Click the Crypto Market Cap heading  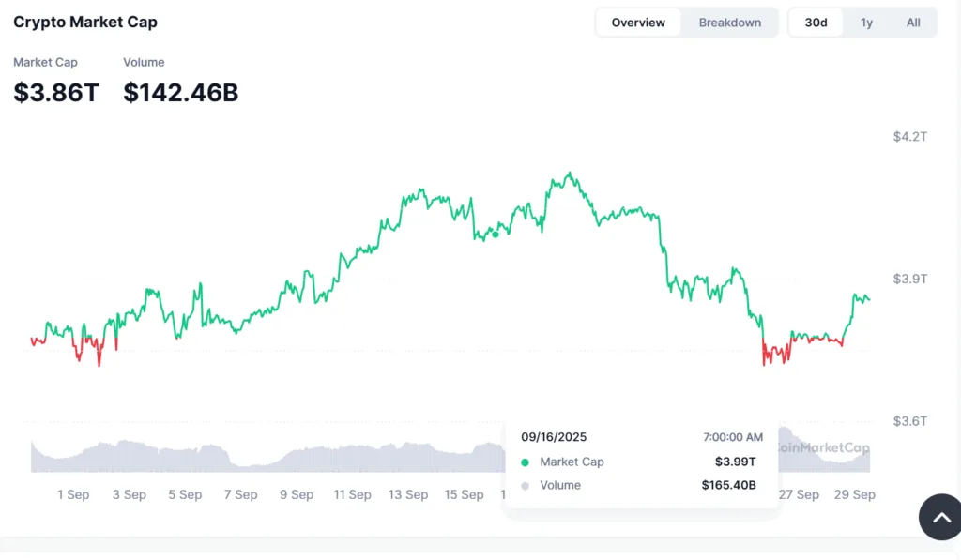(x=84, y=21)
